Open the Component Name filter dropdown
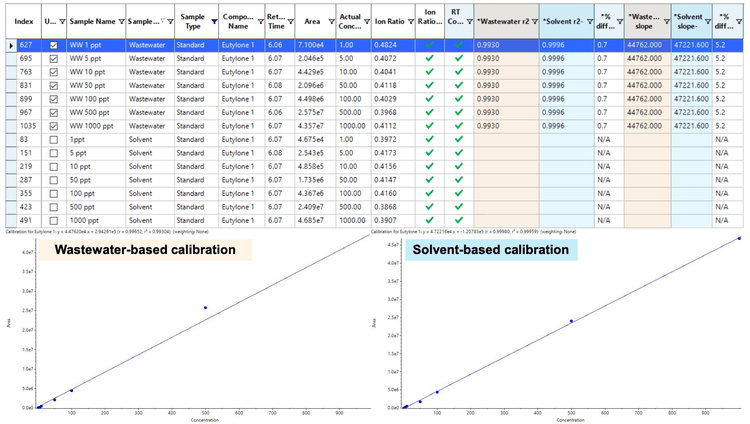 pyautogui.click(x=258, y=20)
